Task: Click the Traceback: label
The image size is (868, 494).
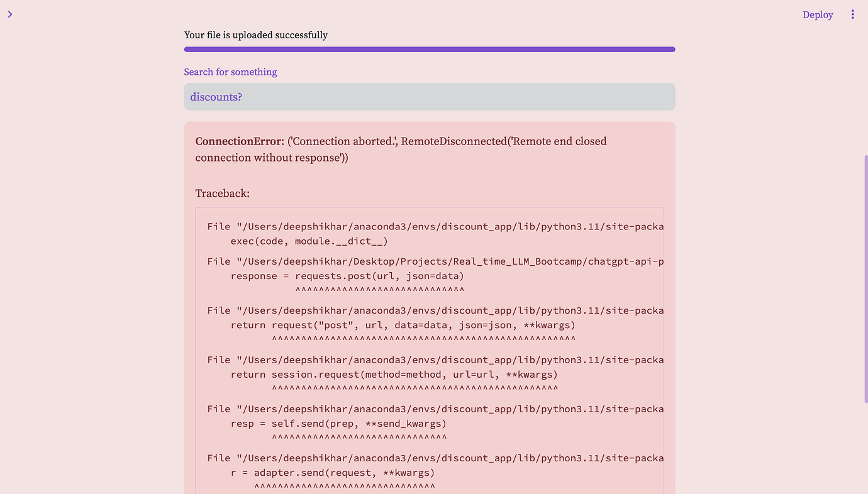Action: coord(222,193)
